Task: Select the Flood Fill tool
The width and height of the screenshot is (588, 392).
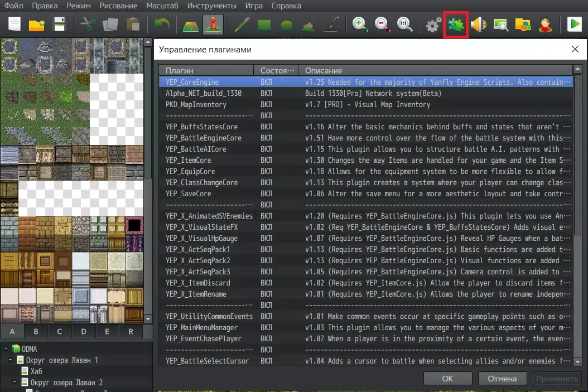Action: tap(309, 25)
